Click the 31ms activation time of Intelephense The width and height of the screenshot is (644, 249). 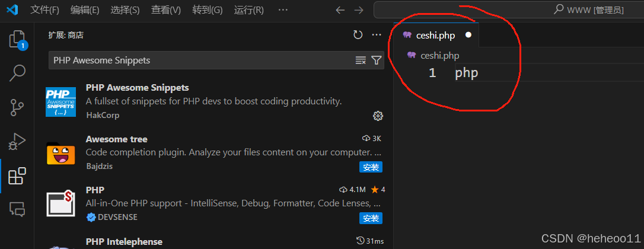point(370,241)
